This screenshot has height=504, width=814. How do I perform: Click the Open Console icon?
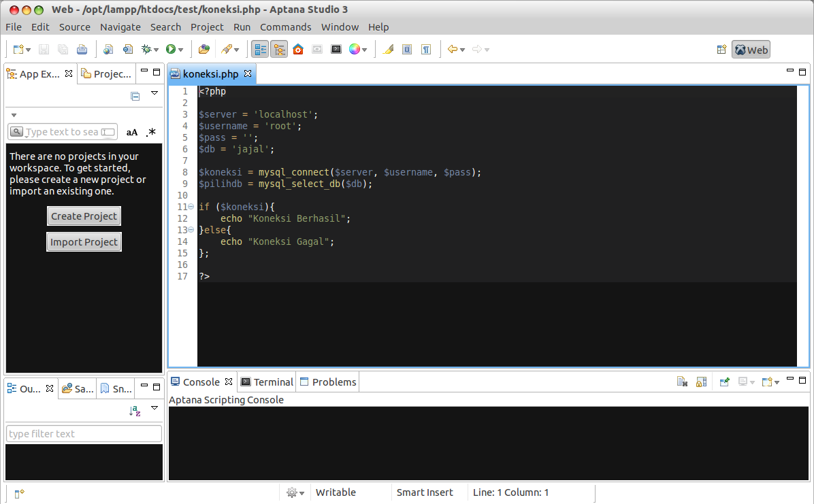[x=767, y=382]
